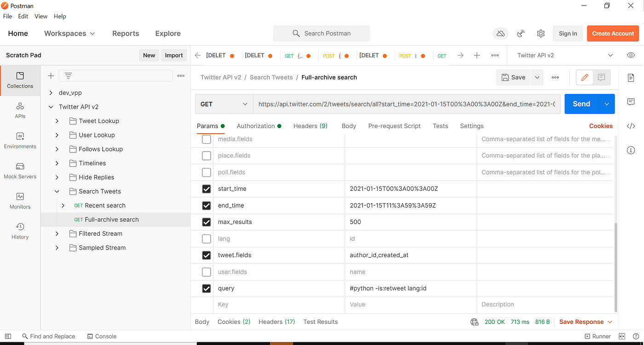The image size is (644, 345).
Task: Uncheck the start_time parameter checkbox
Action: click(x=207, y=189)
